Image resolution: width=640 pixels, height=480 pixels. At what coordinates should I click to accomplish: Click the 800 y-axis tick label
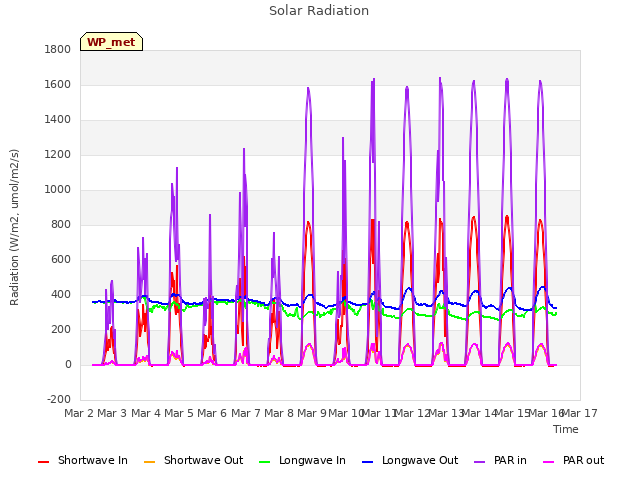tap(61, 224)
